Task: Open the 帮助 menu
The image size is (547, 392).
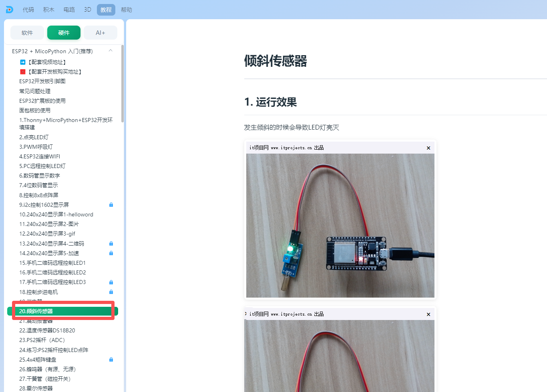Action: 127,10
